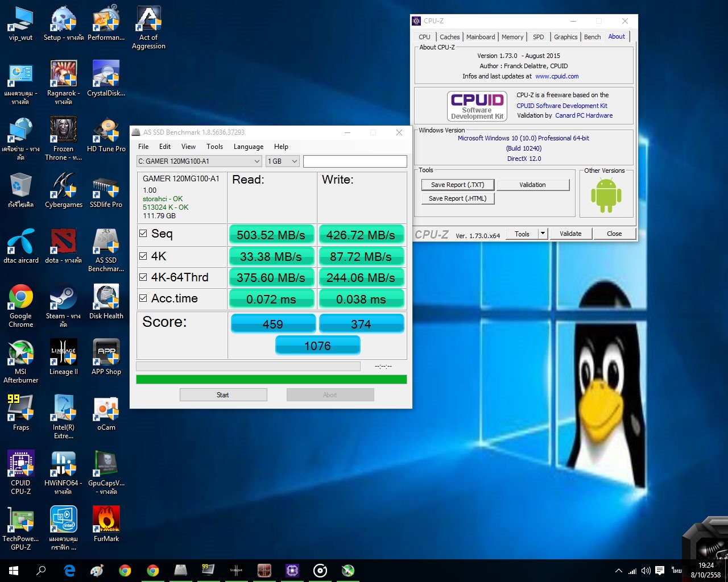Open the Help menu in AS SSD Benchmark
This screenshot has height=582, width=728.
click(281, 147)
